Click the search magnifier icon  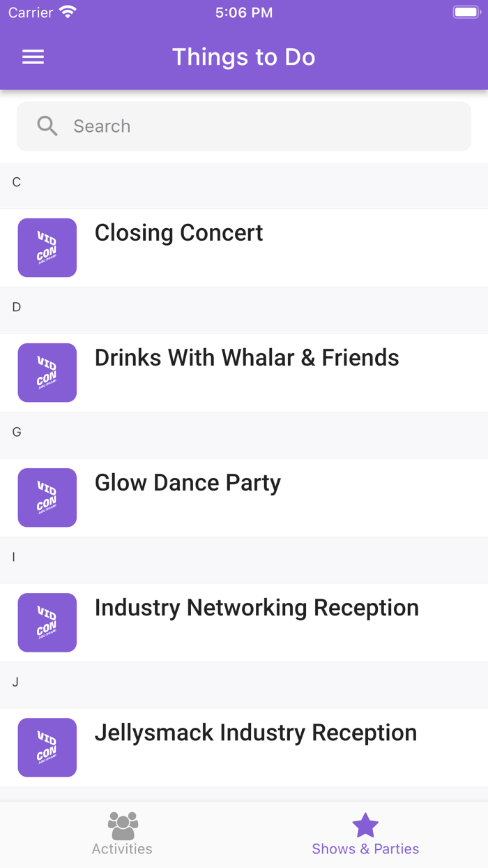pos(47,126)
